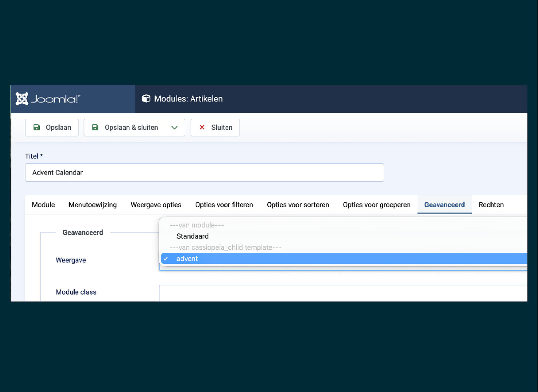Click the Titel input field
538x392 pixels.
tap(204, 172)
